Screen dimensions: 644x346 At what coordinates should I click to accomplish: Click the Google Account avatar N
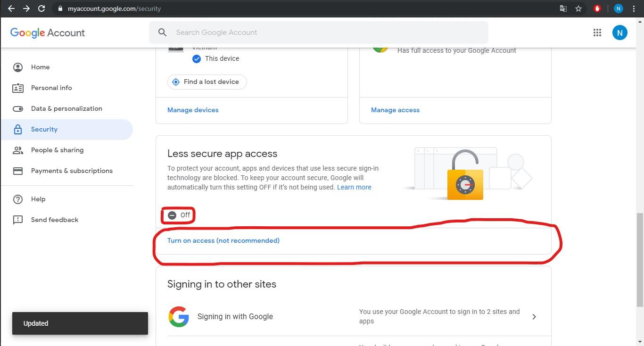click(619, 33)
